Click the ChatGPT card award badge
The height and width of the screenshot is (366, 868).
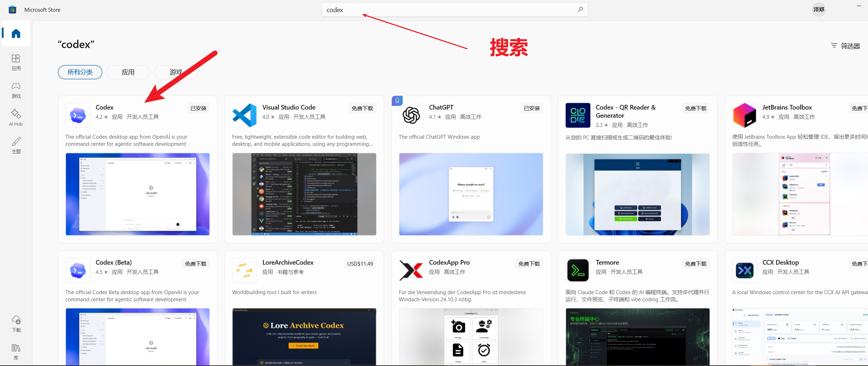point(397,101)
